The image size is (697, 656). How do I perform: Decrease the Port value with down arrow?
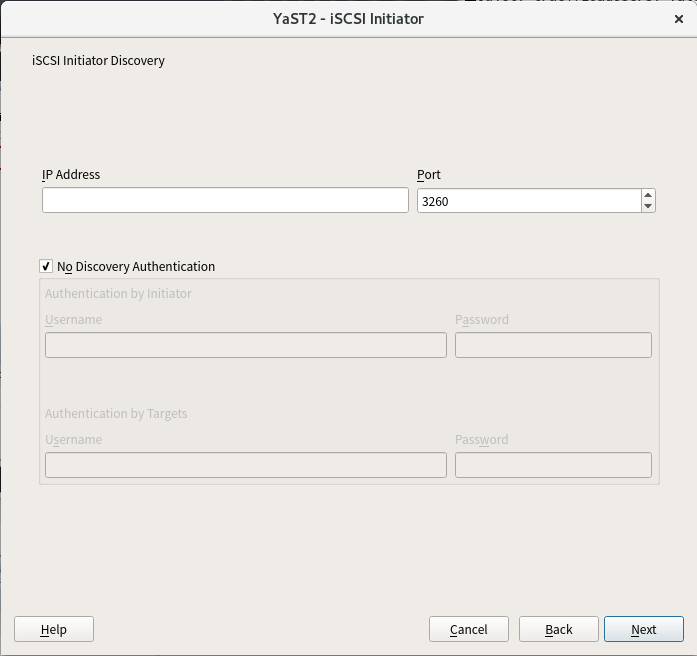[648, 206]
